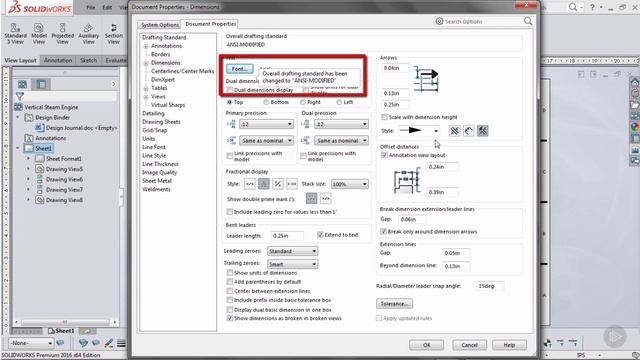Select Units in the properties list
The width and height of the screenshot is (640, 360).
click(149, 138)
